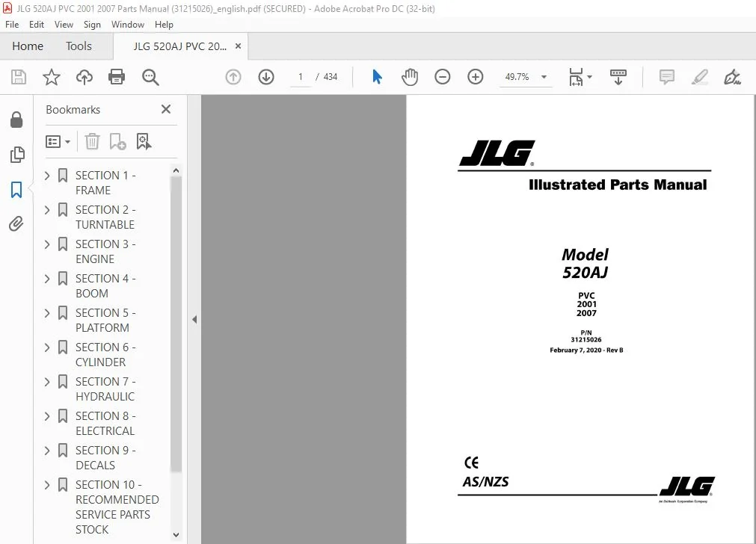Image resolution: width=756 pixels, height=544 pixels.
Task: Open the page thumbnails panel icon
Action: [x=17, y=155]
